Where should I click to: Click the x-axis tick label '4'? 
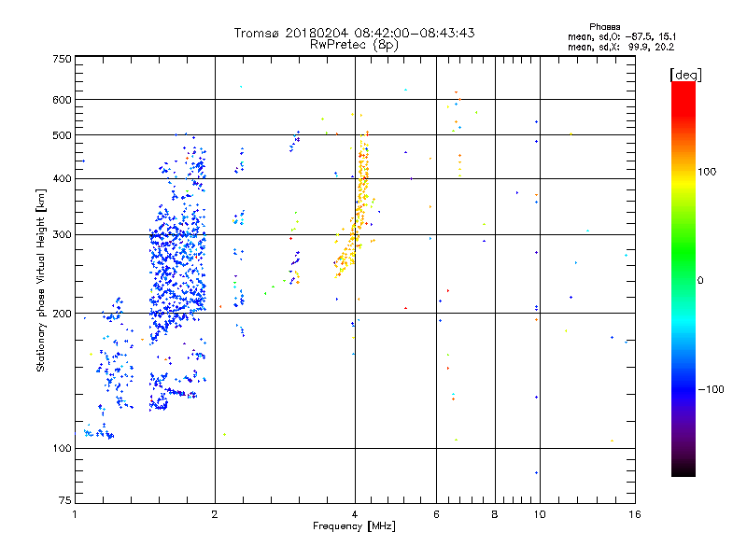(355, 514)
